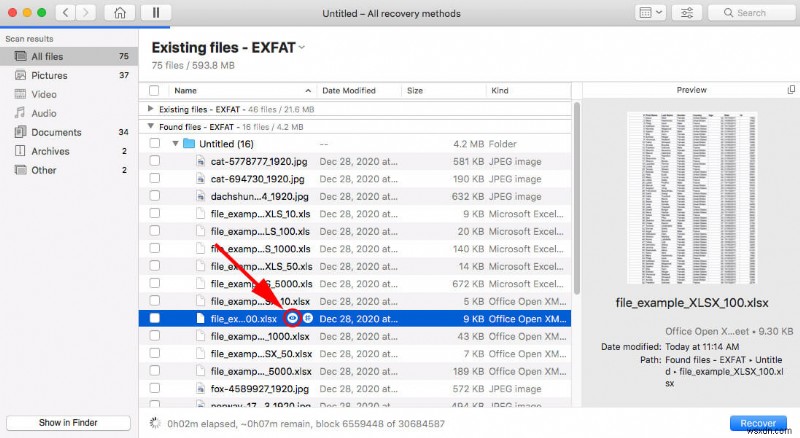Screen dimensions: 800x438
Task: Pause the scan with the pause button
Action: coord(156,12)
